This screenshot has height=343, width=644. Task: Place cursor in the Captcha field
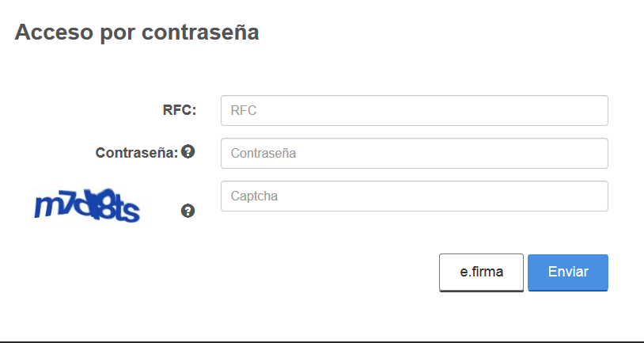415,196
